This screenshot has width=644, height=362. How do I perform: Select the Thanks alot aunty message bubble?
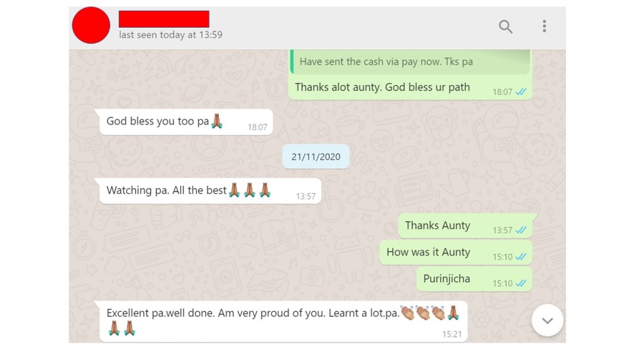pos(410,75)
